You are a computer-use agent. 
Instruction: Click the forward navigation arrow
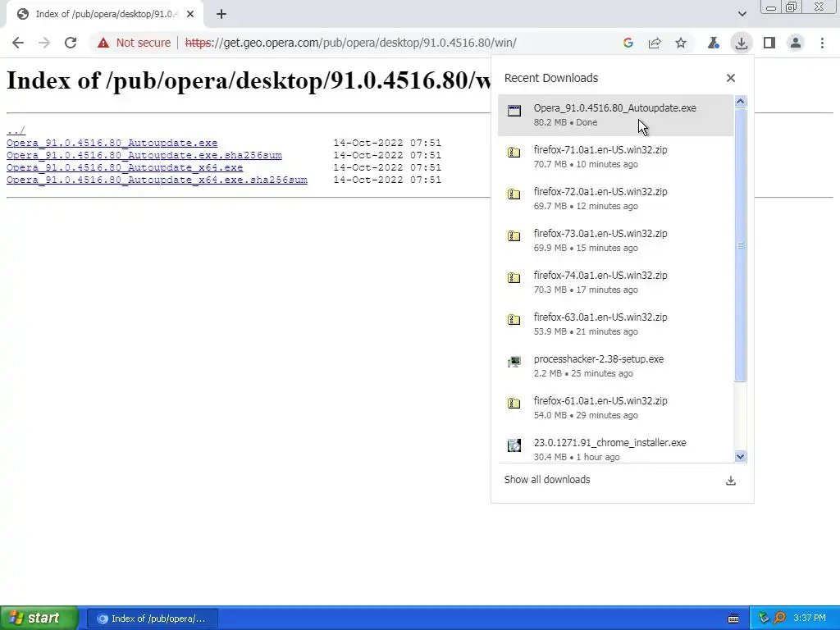click(x=44, y=43)
